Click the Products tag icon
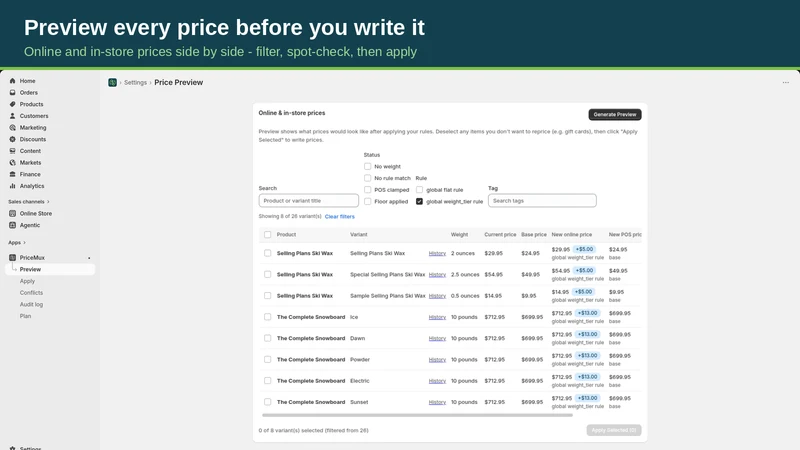 click(13, 104)
